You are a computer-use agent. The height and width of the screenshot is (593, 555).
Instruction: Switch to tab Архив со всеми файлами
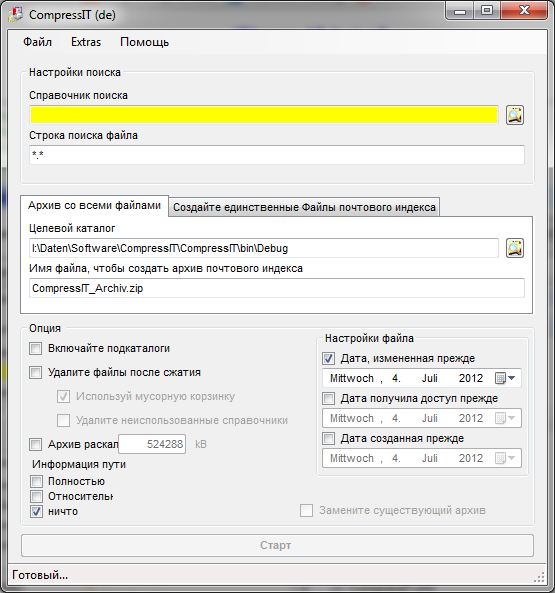pos(94,205)
